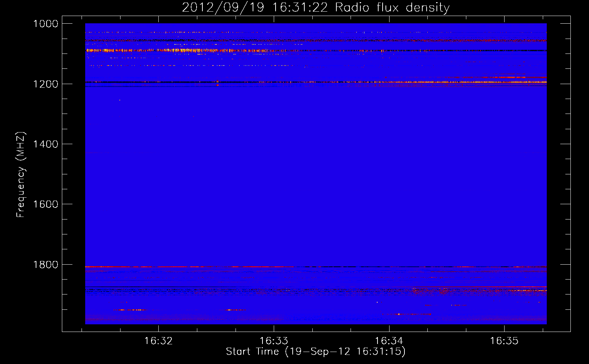The height and width of the screenshot is (364, 589).
Task: Select the 1200 frequency tick label
Action: [46, 84]
